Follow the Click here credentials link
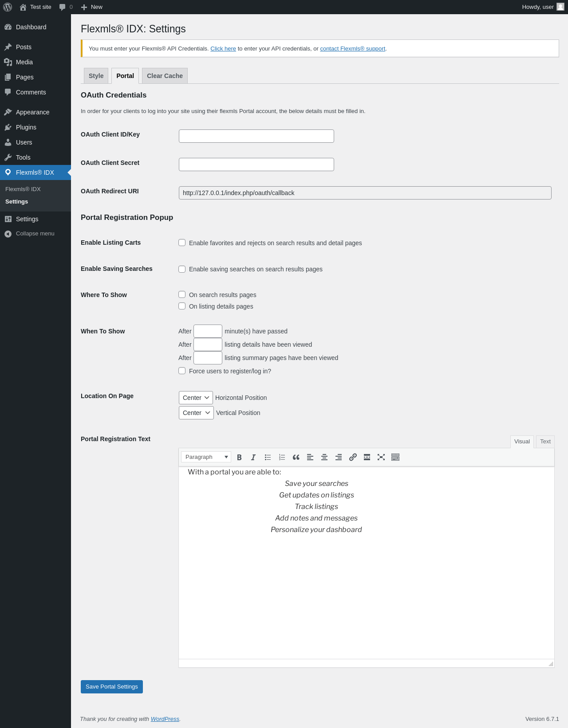The height and width of the screenshot is (728, 568). click(223, 49)
